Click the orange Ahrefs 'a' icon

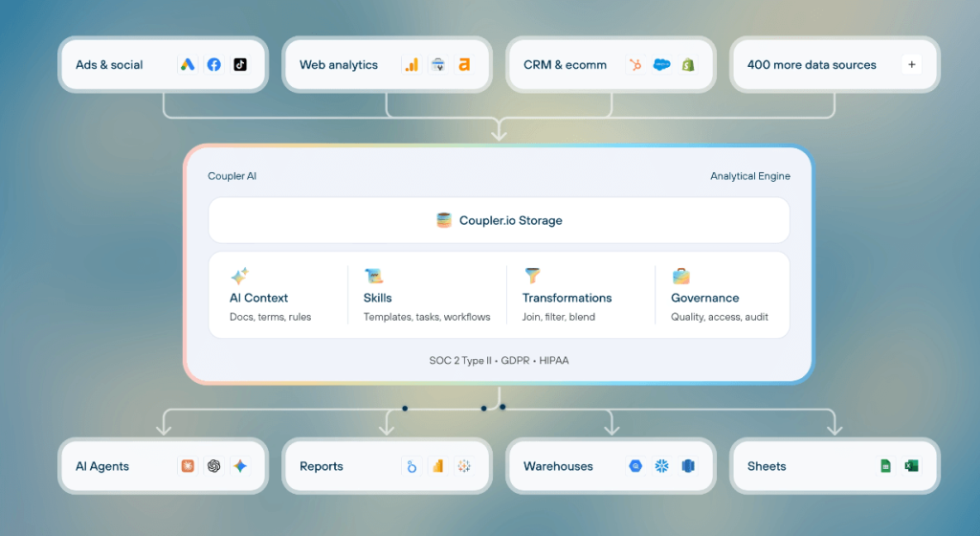tap(464, 64)
